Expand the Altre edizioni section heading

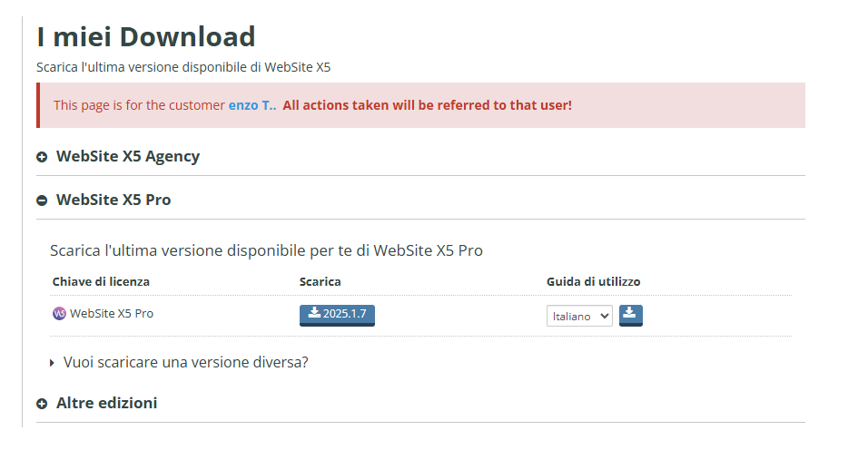(107, 403)
